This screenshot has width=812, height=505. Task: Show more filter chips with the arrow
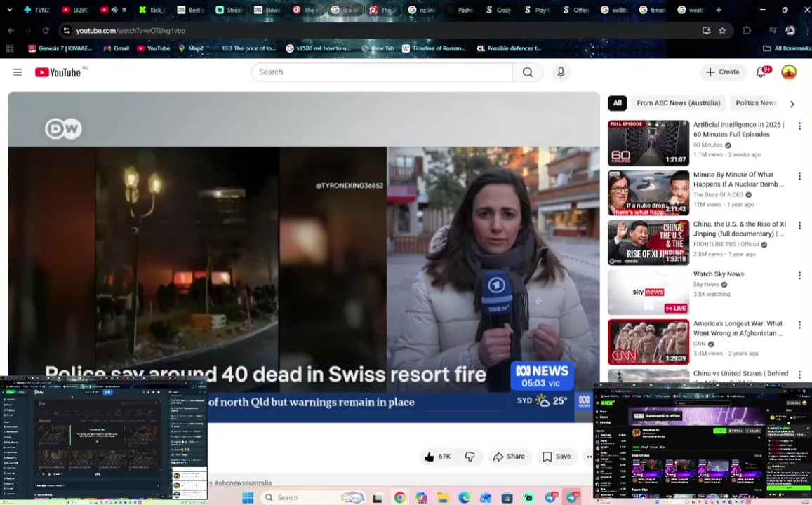[792, 104]
